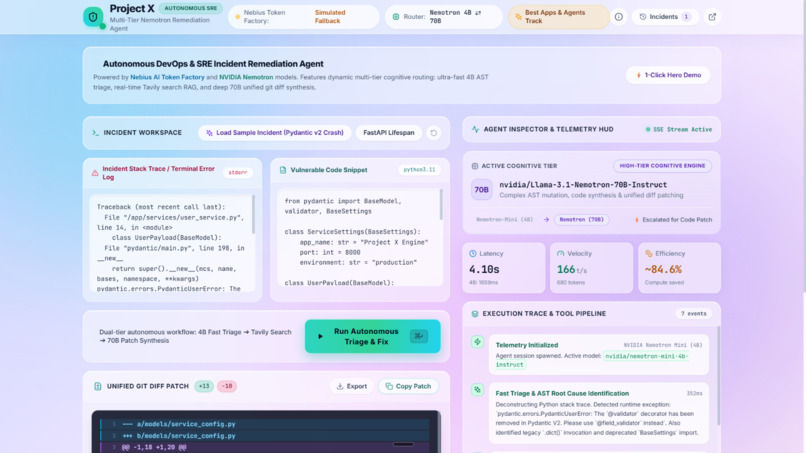The width and height of the screenshot is (806, 453).
Task: Click the 166 t/s velocity value
Action: 572,269
